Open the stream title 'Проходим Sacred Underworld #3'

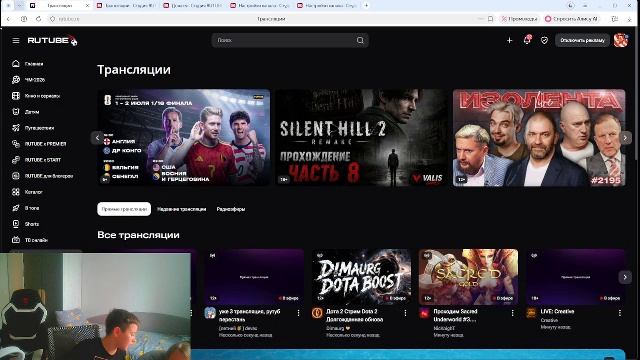[455, 315]
